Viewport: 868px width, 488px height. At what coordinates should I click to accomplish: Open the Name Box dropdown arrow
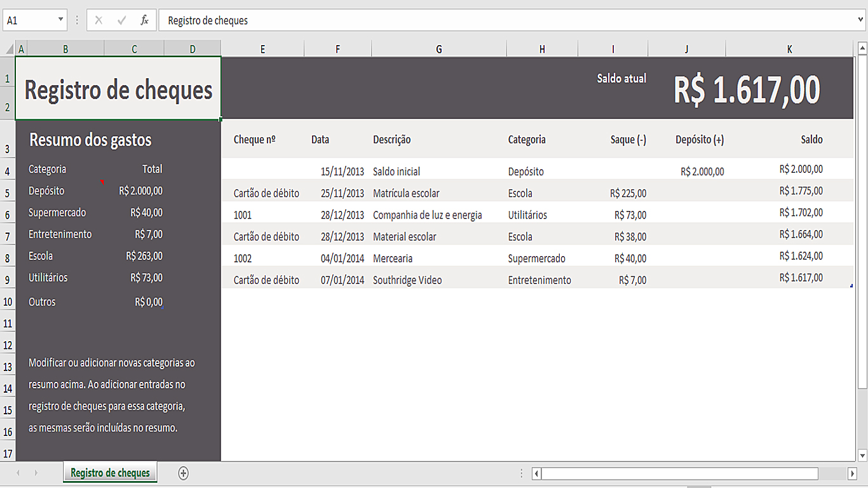coord(61,20)
